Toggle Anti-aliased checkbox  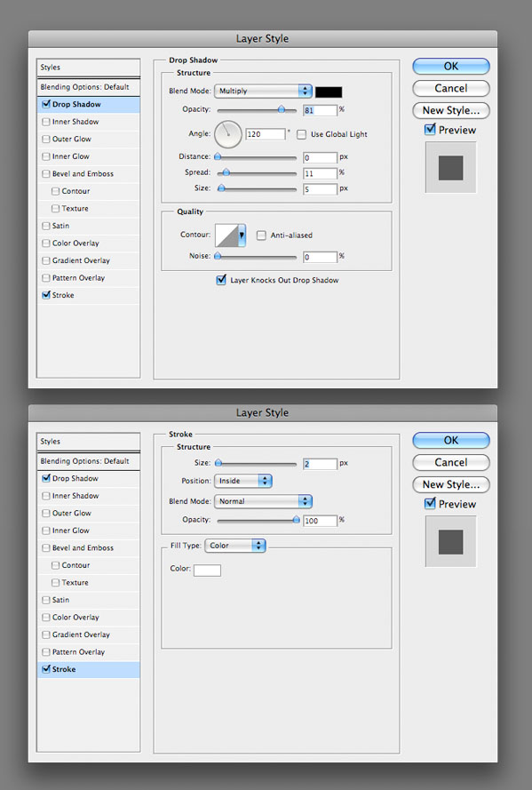pos(261,235)
